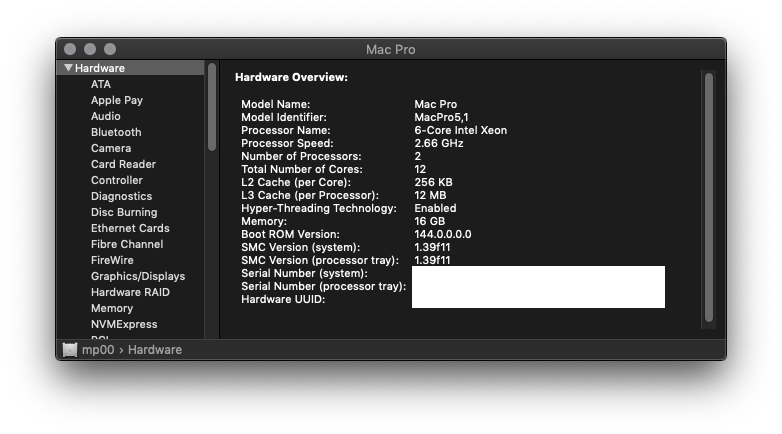The height and width of the screenshot is (434, 782).
Task: Select NVMExpress in the sidebar
Action: tap(124, 324)
